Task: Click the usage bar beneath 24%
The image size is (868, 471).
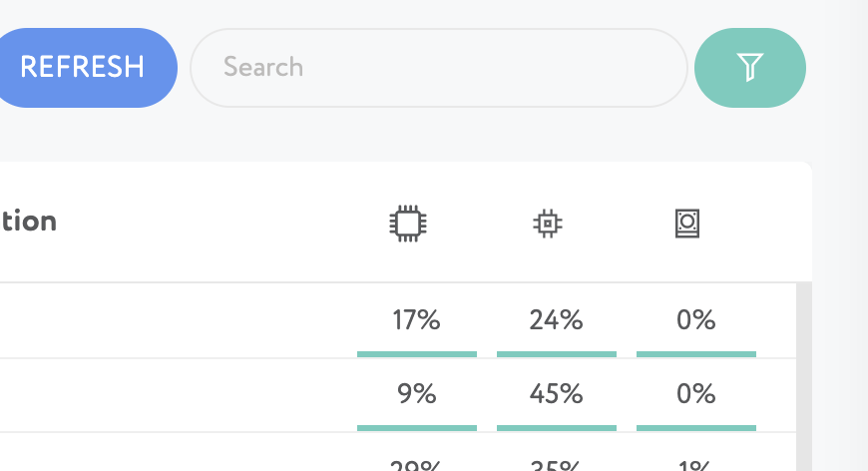Action: point(557,354)
